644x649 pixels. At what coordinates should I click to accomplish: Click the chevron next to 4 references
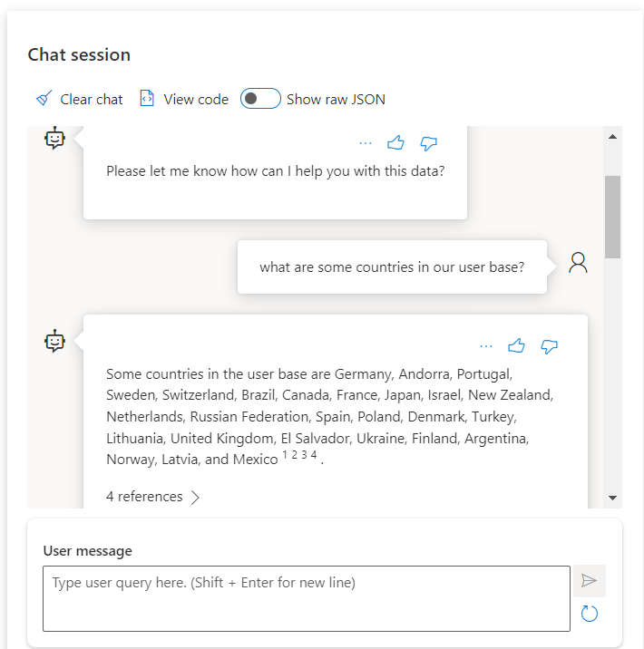point(195,497)
